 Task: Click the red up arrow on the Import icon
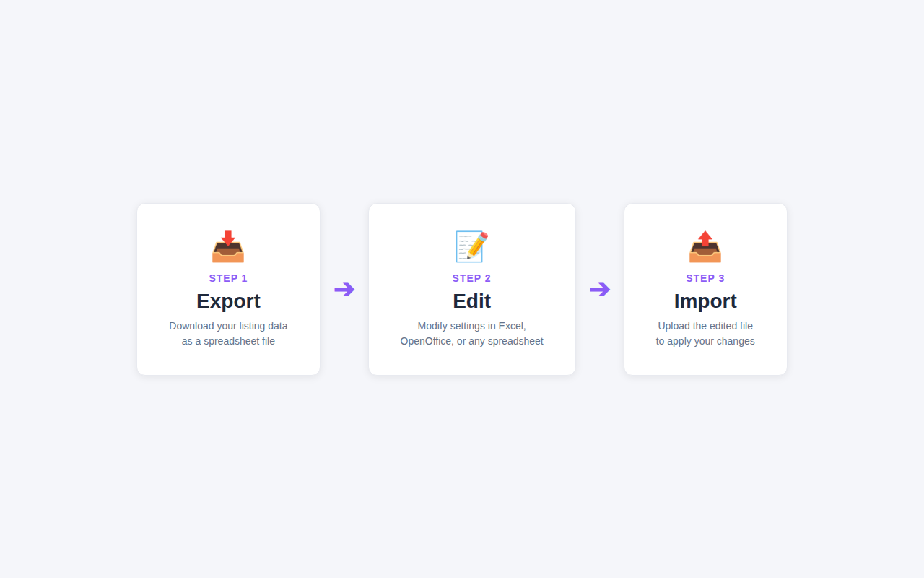coord(705,238)
